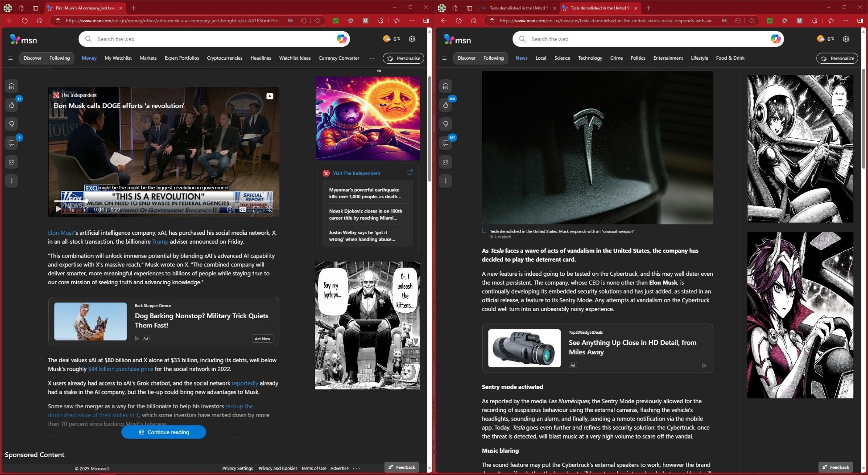
Task: Open new tab in the right browser
Action: tap(648, 8)
